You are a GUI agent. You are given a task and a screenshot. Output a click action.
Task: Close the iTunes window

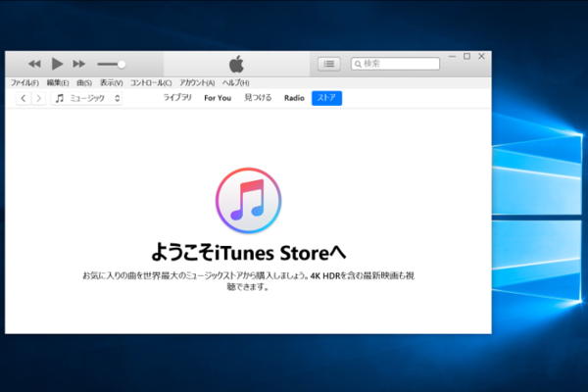(481, 56)
